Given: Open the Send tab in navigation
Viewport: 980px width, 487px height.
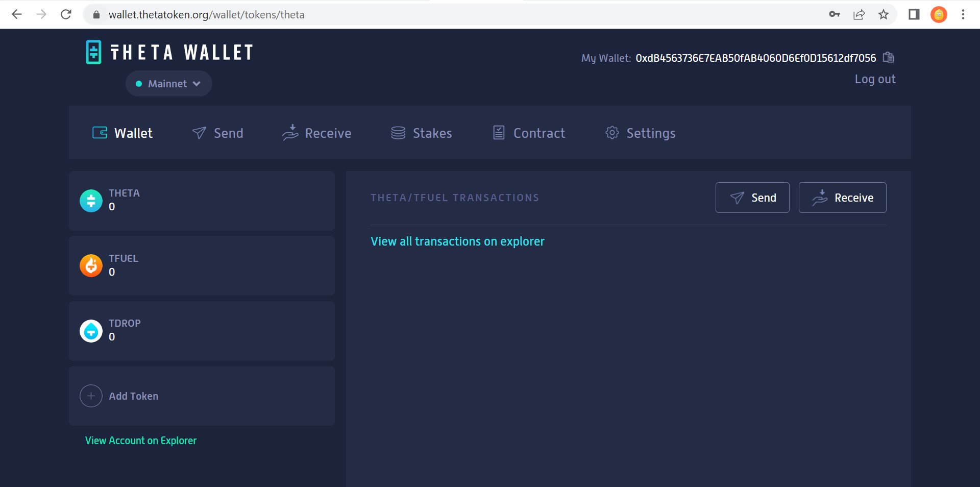Looking at the screenshot, I should click(x=218, y=133).
